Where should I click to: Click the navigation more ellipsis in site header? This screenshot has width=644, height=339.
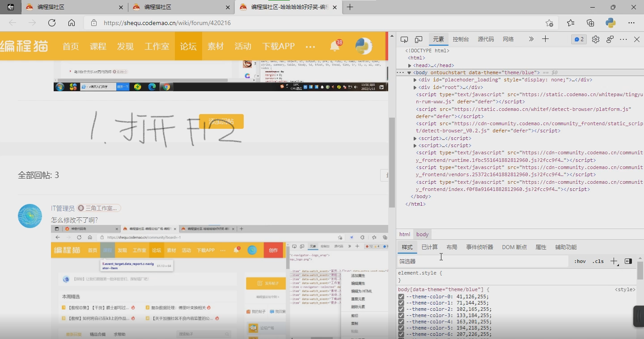[x=310, y=47]
